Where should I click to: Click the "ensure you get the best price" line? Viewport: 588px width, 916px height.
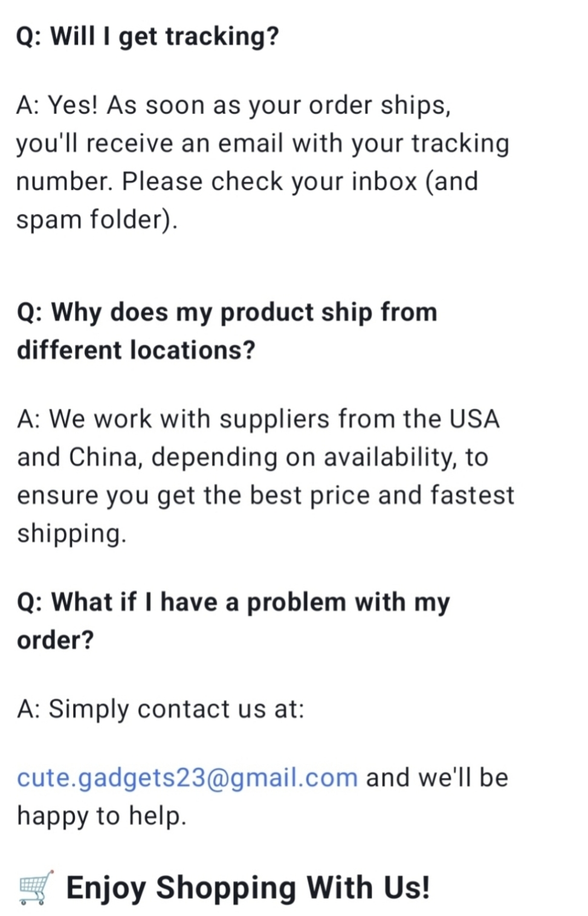(265, 495)
